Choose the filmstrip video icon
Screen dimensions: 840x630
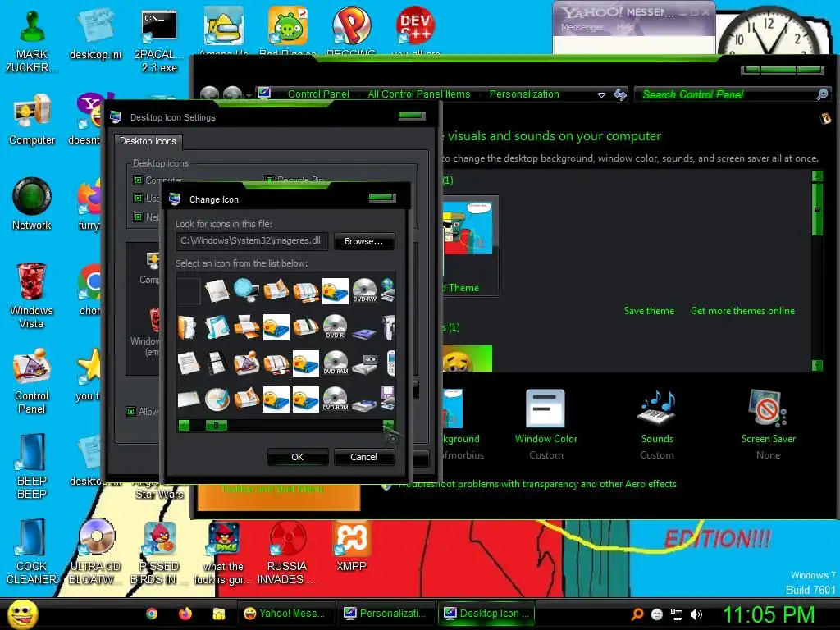click(217, 363)
